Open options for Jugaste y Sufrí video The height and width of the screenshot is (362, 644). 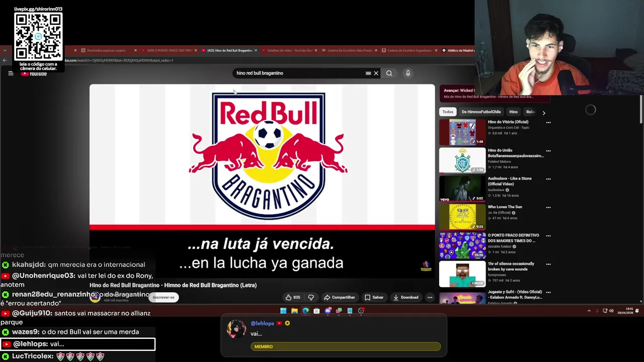(x=548, y=292)
